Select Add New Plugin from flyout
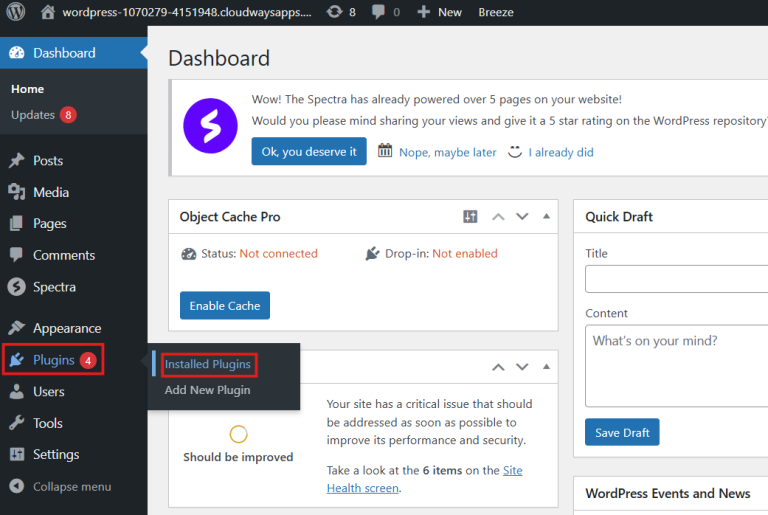This screenshot has height=515, width=768. coord(208,390)
